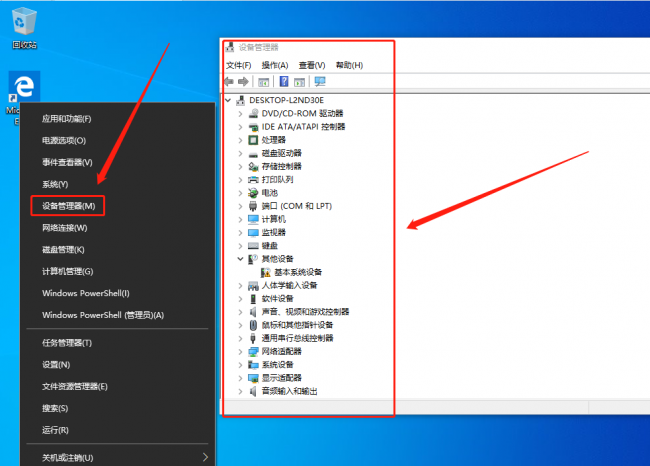Click the Back arrow toolbar icon

pos(229,82)
